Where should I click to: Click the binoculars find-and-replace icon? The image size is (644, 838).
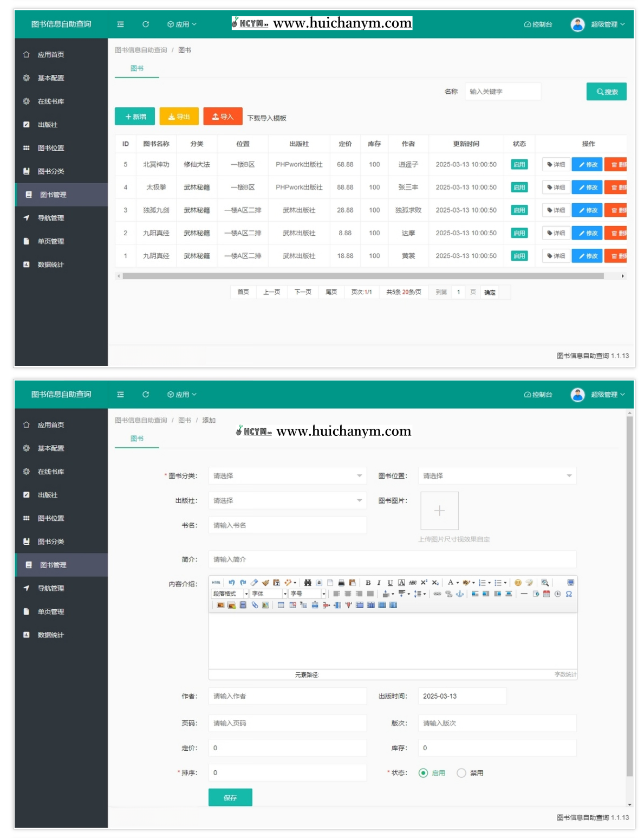308,583
